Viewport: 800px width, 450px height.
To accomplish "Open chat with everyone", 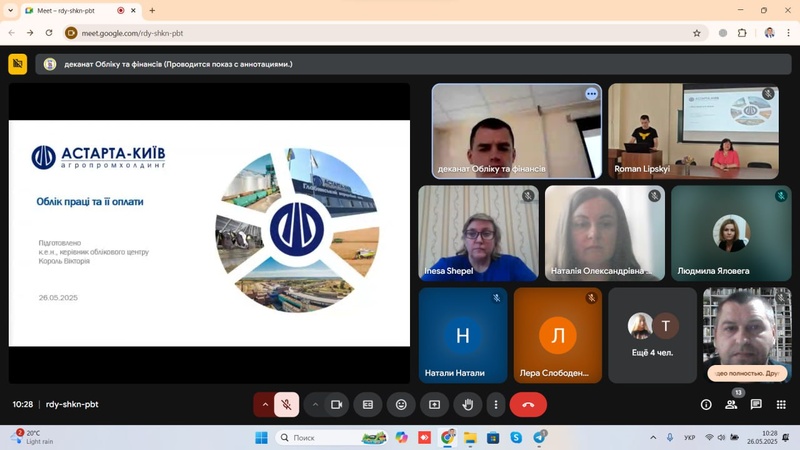I will click(x=756, y=405).
